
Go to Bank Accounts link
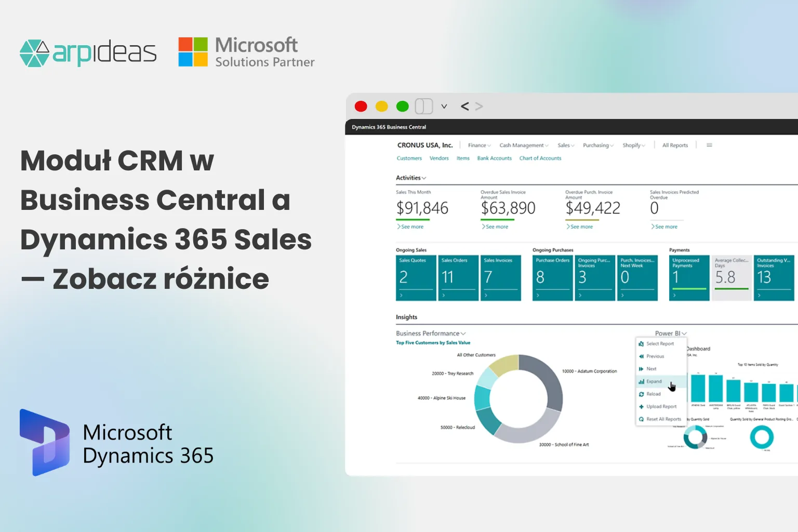point(495,158)
